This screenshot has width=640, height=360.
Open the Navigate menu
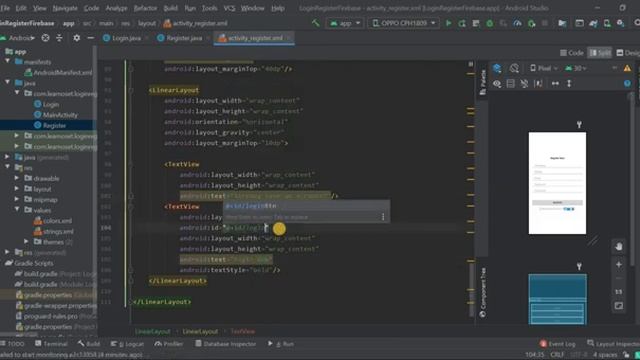(x=65, y=8)
